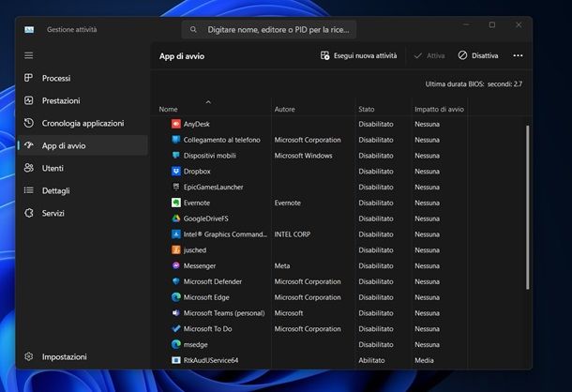The image size is (572, 392).
Task: Select the Microsoft Teams (personal) icon
Action: coord(176,313)
